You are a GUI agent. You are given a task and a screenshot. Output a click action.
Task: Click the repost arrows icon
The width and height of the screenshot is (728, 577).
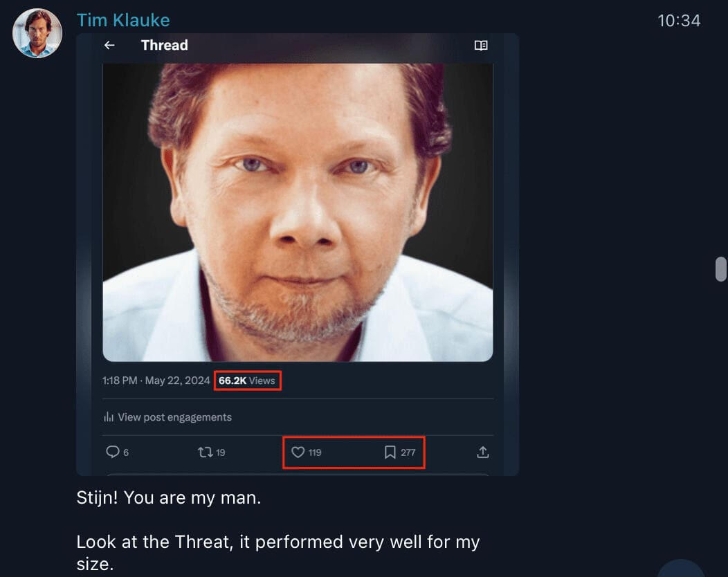tap(205, 452)
